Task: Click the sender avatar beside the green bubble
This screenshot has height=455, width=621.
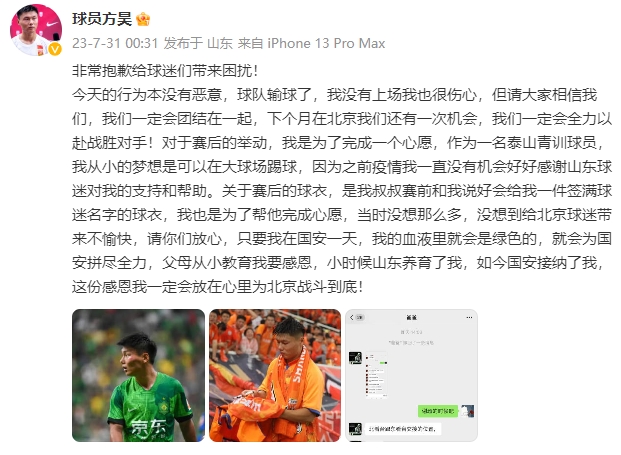Action: (x=468, y=411)
